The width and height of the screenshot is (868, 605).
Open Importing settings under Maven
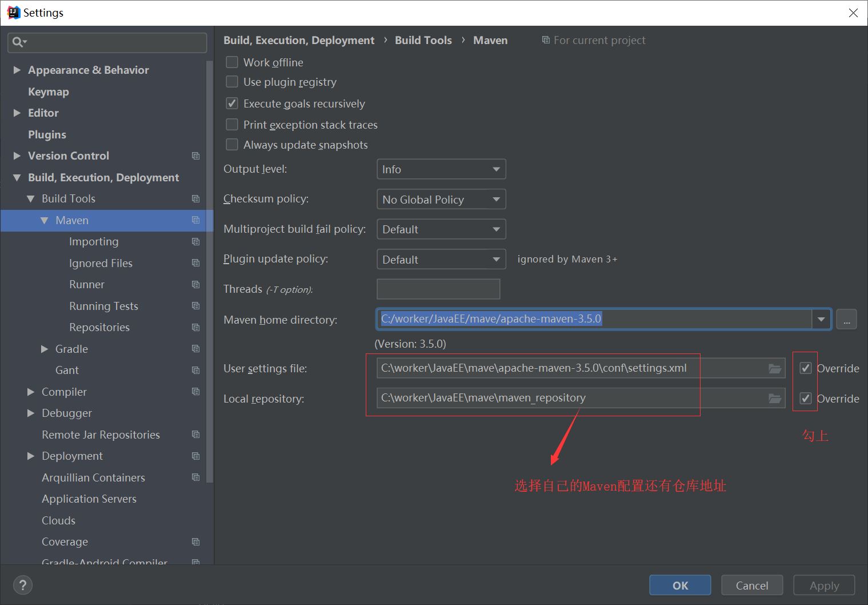(94, 242)
